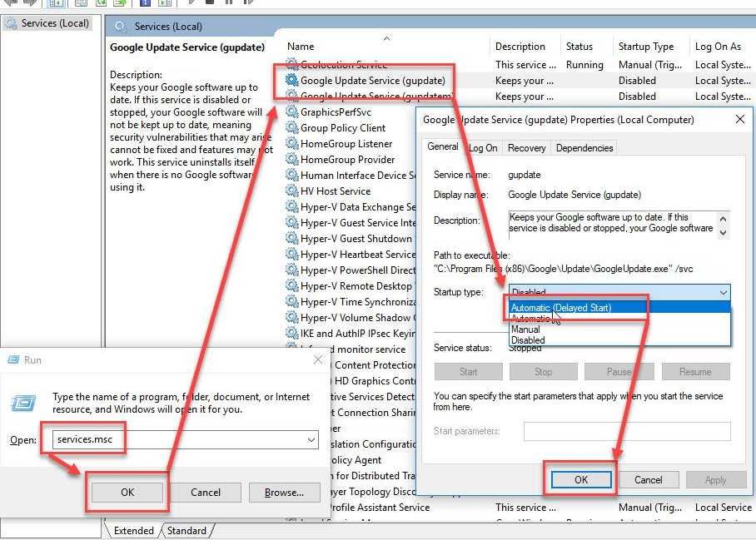Image resolution: width=756 pixels, height=540 pixels.
Task: Click the gear icon beside Hyper-V Remote Desktop
Action: point(291,285)
